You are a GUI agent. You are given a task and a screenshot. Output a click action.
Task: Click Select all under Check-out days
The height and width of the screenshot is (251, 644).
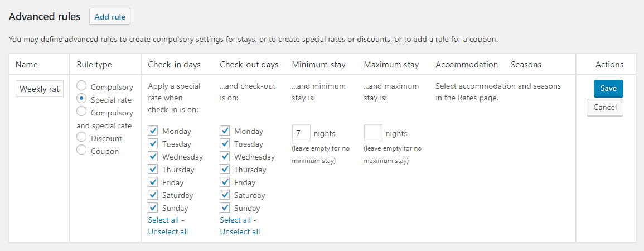pos(235,220)
